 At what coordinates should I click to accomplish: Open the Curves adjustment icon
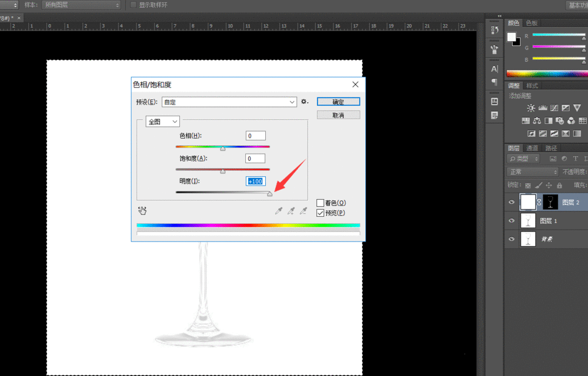(554, 108)
